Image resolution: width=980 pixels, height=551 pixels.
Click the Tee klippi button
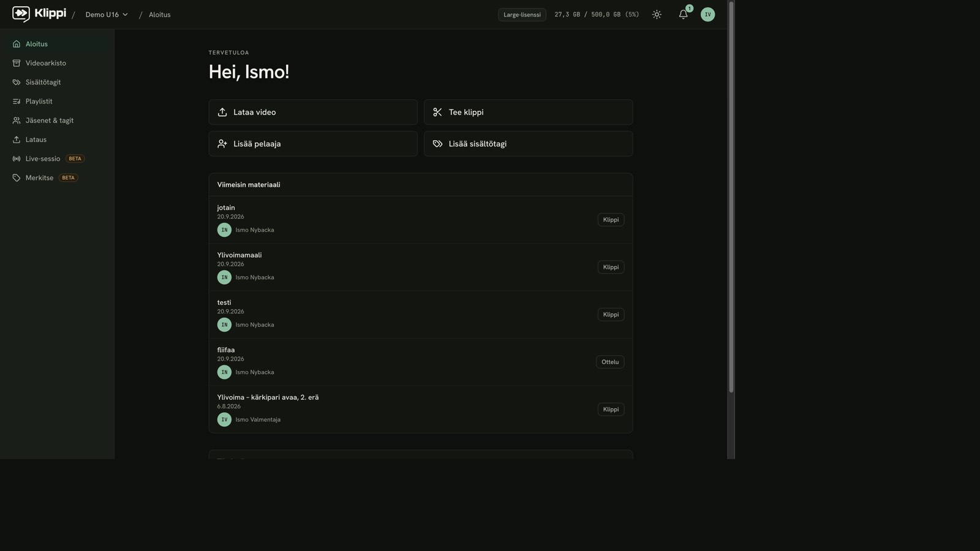tap(528, 112)
